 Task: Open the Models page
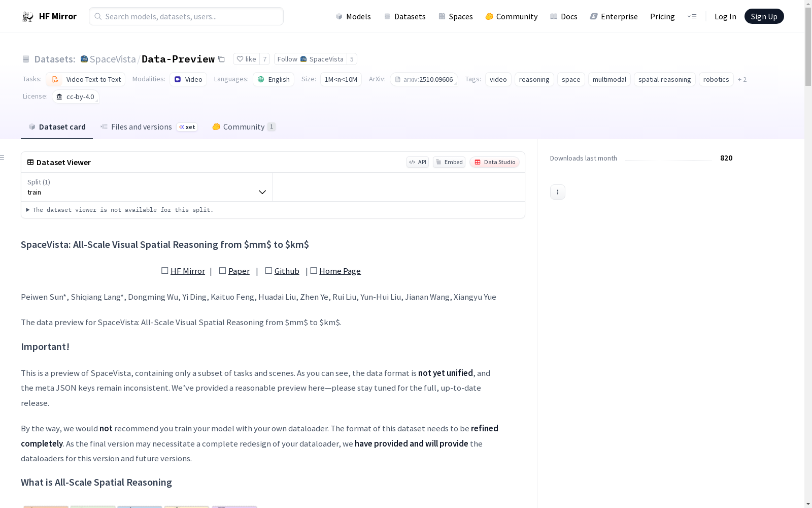coord(353,16)
